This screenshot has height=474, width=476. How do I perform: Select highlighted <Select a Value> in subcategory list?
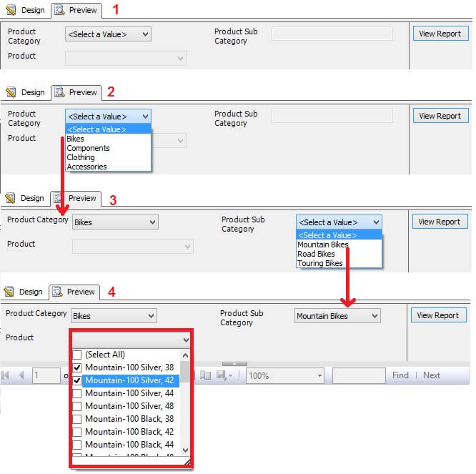[x=339, y=235]
